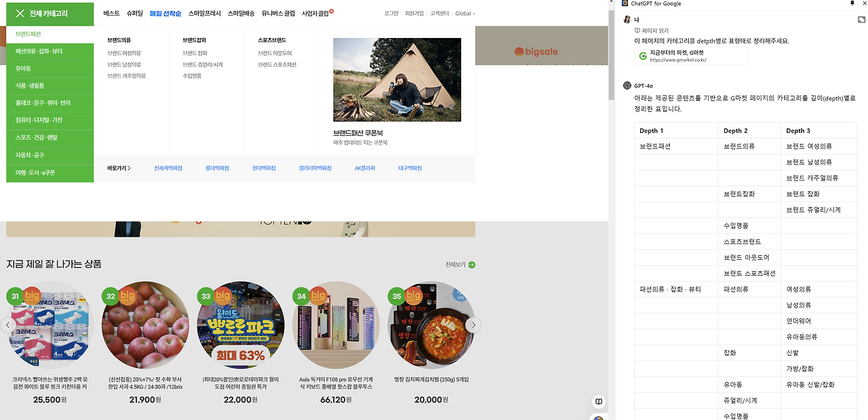Open 브랜드 캐주얼의류 subcategory
The height and width of the screenshot is (420, 868).
pyautogui.click(x=127, y=76)
